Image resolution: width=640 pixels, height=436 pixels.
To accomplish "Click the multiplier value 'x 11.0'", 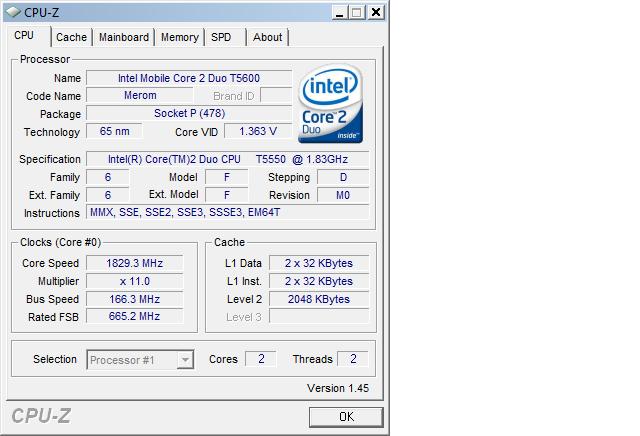I will pos(135,281).
